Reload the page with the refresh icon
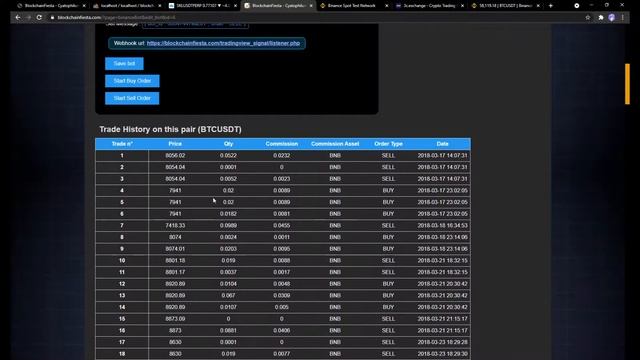The width and height of the screenshot is (640, 360). click(x=39, y=18)
